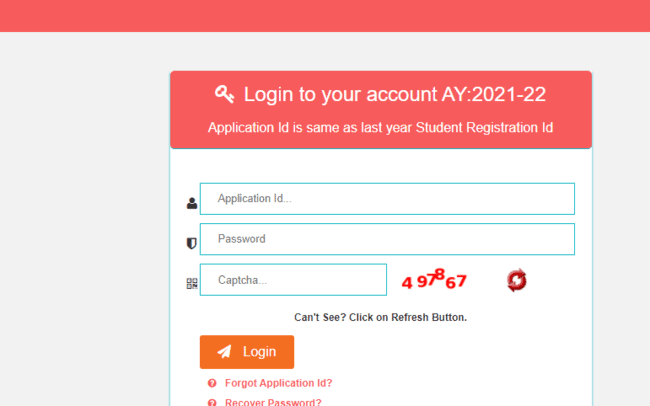The image size is (650, 406).
Task: Click the QR code icon beside Captcha
Action: [x=192, y=283]
